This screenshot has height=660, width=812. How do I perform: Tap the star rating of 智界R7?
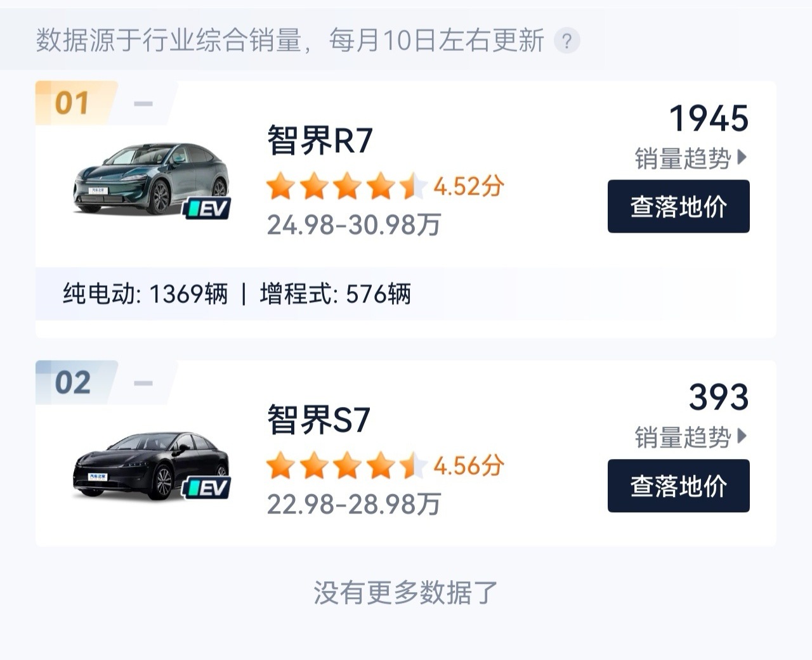point(346,187)
